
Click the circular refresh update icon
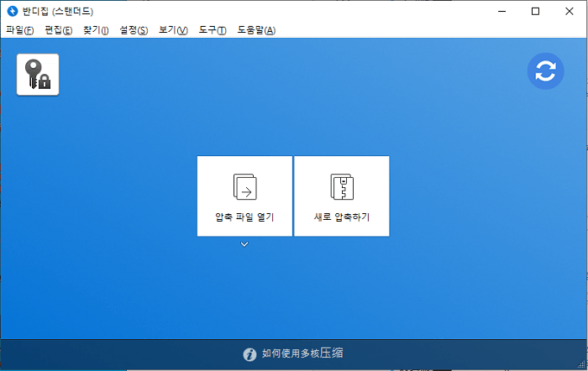[x=545, y=71]
